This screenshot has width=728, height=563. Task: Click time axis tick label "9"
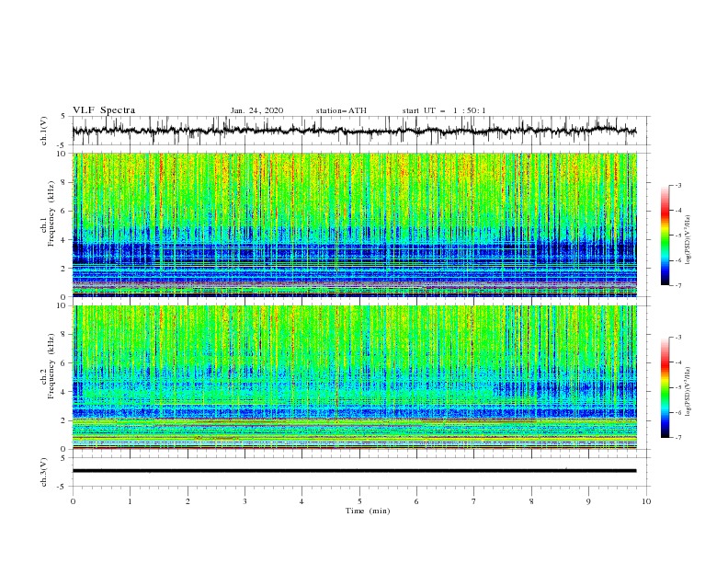(x=588, y=501)
